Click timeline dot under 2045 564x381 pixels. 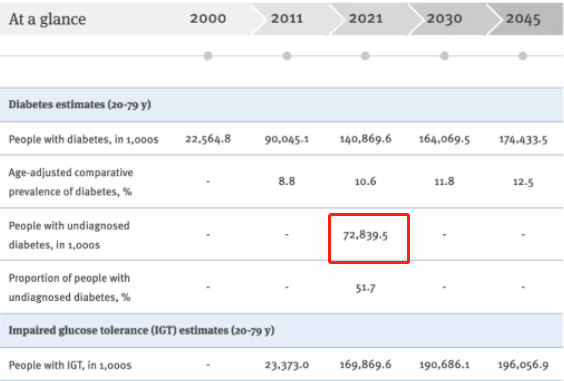[x=523, y=56]
